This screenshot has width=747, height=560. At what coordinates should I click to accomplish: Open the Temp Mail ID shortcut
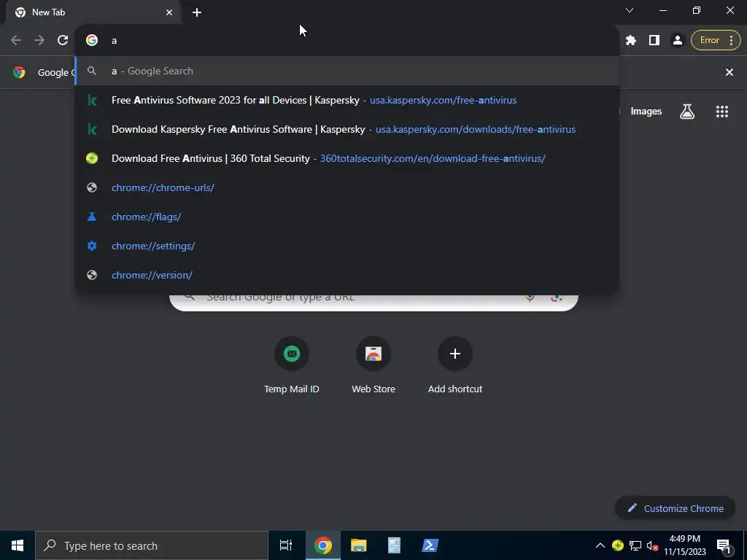pos(292,366)
